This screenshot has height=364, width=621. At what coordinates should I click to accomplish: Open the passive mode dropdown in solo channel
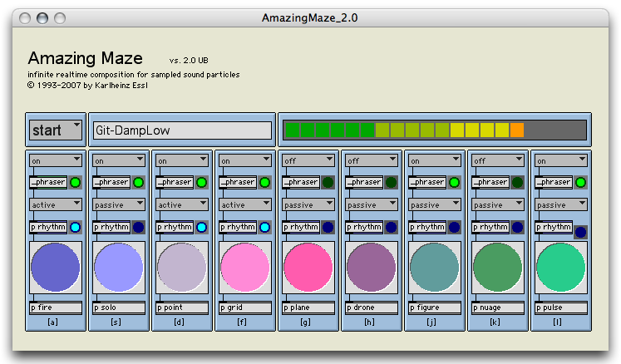(119, 204)
